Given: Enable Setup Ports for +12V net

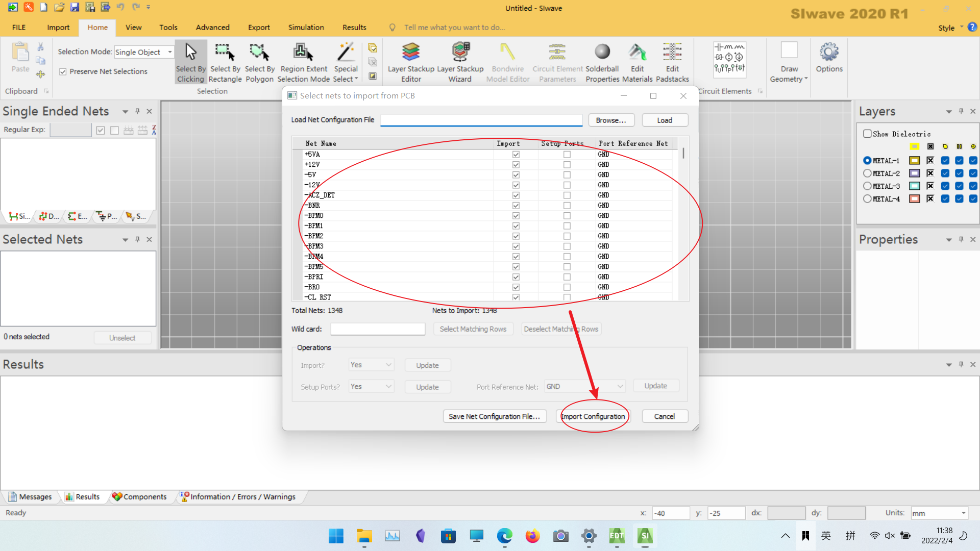Looking at the screenshot, I should click(567, 165).
